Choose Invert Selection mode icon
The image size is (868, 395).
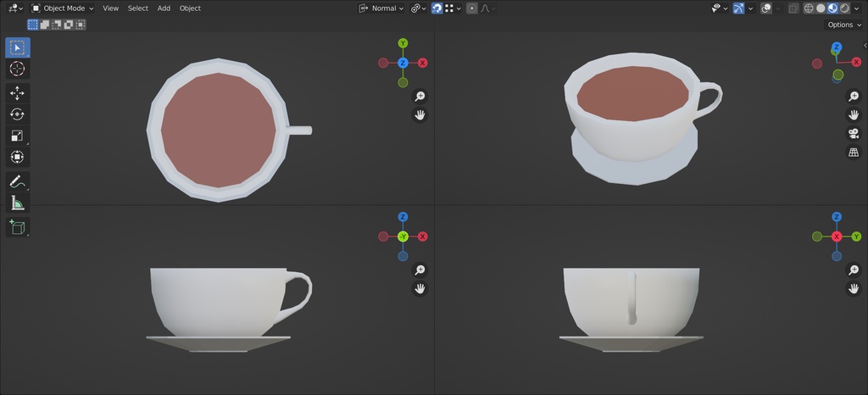[69, 25]
